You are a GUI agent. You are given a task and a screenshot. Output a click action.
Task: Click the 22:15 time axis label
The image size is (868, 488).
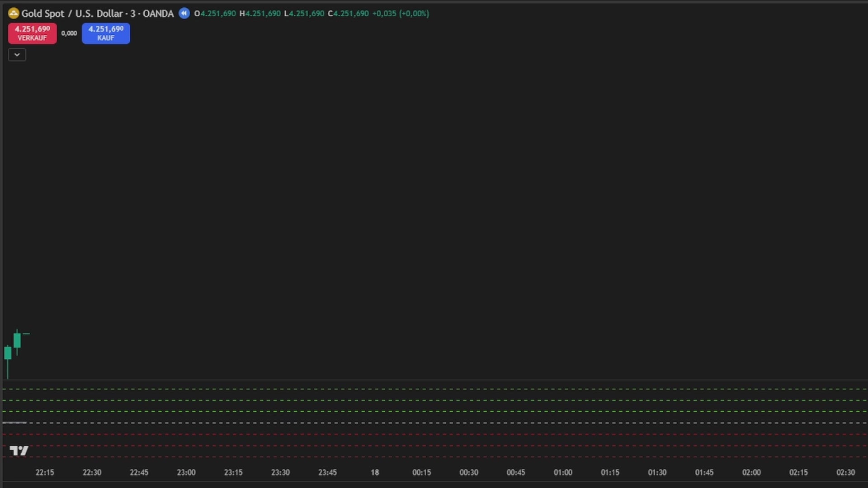[45, 472]
